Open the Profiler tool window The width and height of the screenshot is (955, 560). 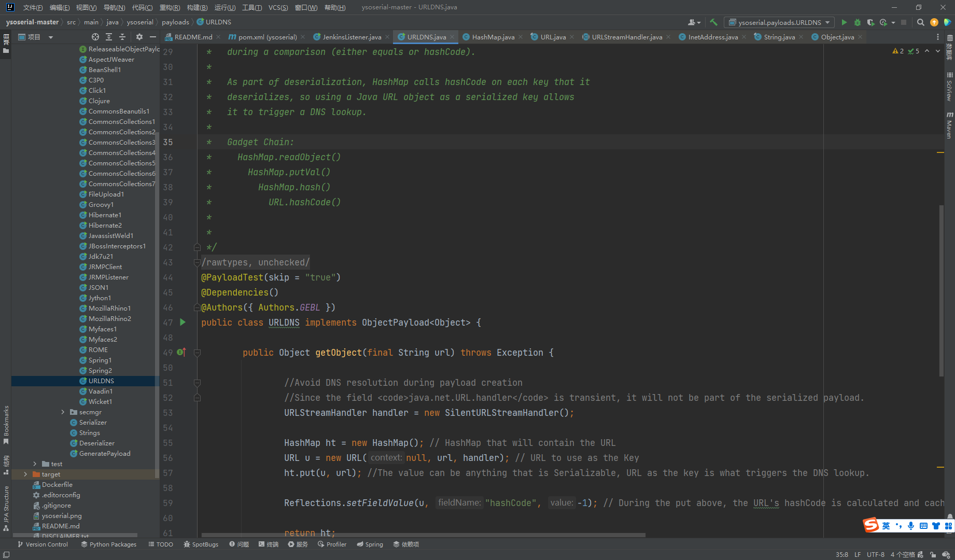[332, 544]
